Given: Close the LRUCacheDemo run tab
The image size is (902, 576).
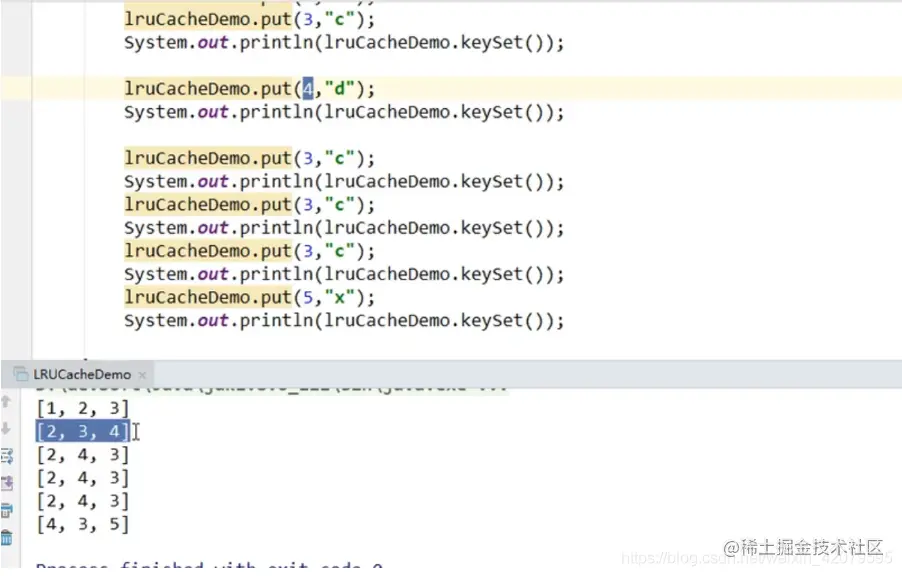Looking at the screenshot, I should coord(142,375).
